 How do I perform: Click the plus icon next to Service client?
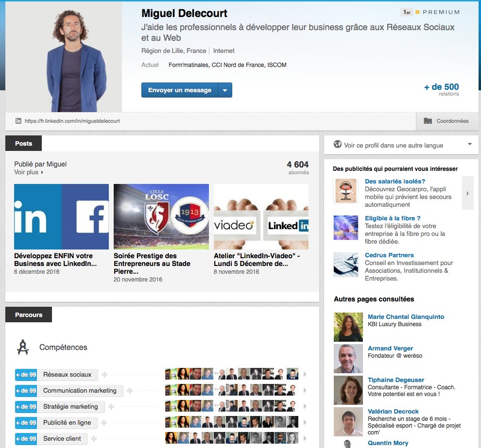[94, 439]
